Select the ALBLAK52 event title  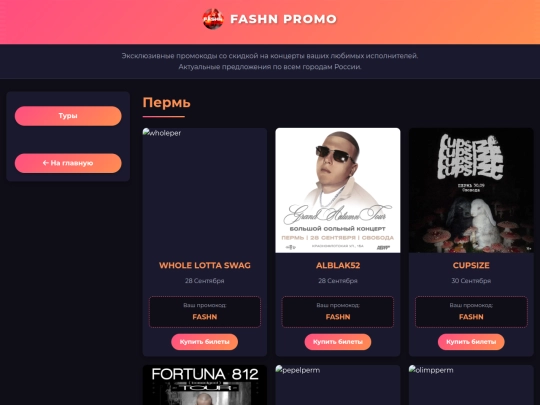pyautogui.click(x=338, y=265)
